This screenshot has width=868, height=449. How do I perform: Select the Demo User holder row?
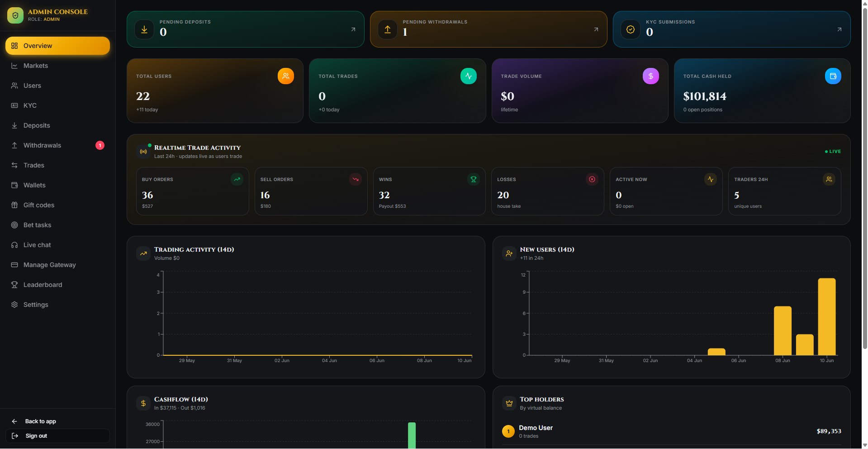pyautogui.click(x=671, y=432)
